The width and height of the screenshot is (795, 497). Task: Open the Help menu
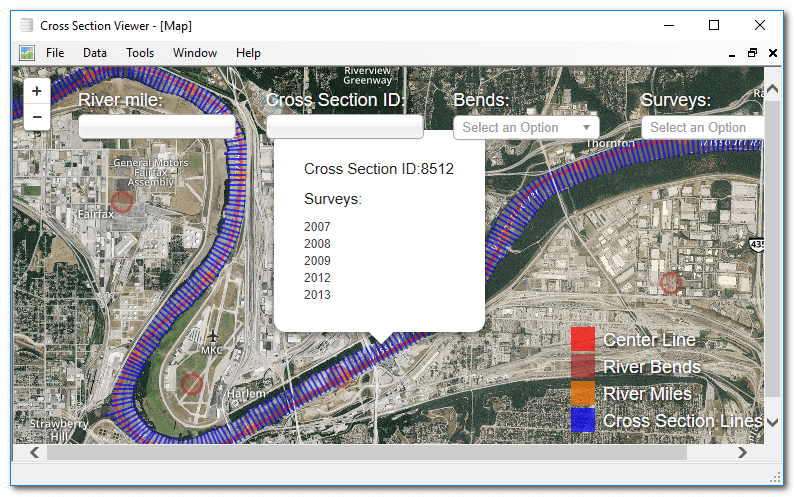[x=248, y=53]
